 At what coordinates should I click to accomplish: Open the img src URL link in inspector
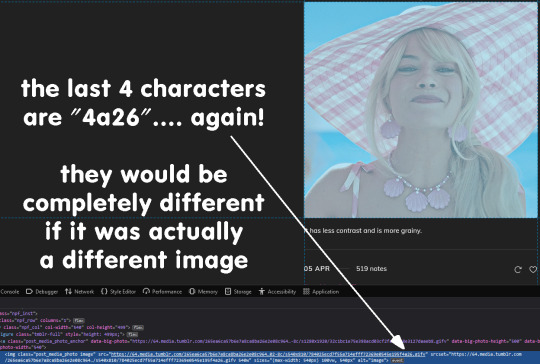tap(268, 354)
